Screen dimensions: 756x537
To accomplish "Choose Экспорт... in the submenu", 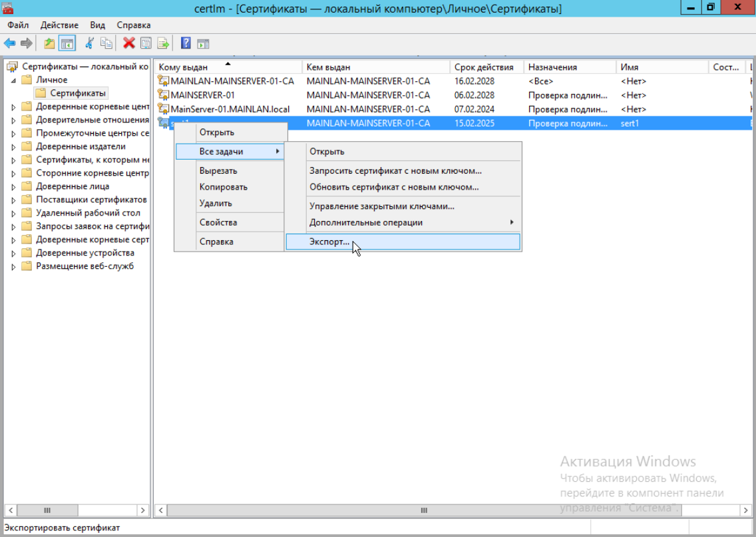I will point(329,242).
